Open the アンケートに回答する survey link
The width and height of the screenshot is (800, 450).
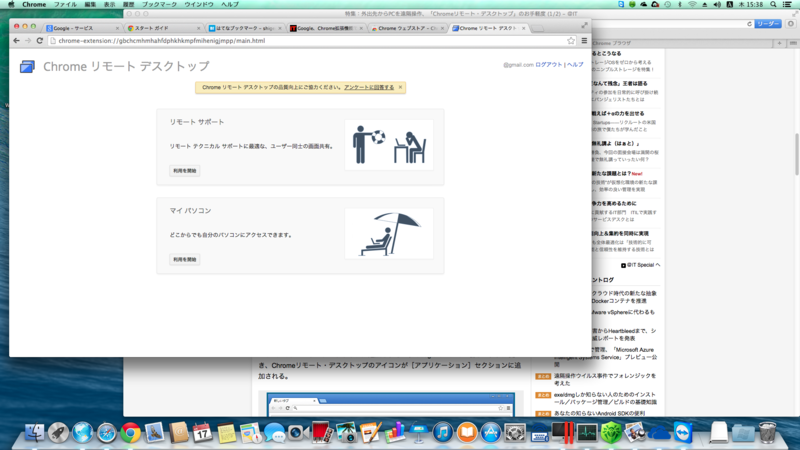click(369, 87)
